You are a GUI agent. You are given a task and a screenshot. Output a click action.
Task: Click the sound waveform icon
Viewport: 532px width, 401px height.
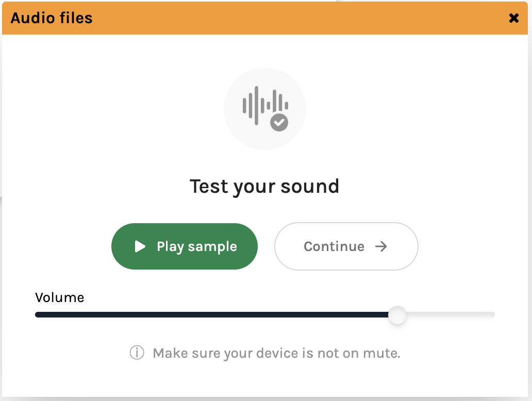pos(260,105)
